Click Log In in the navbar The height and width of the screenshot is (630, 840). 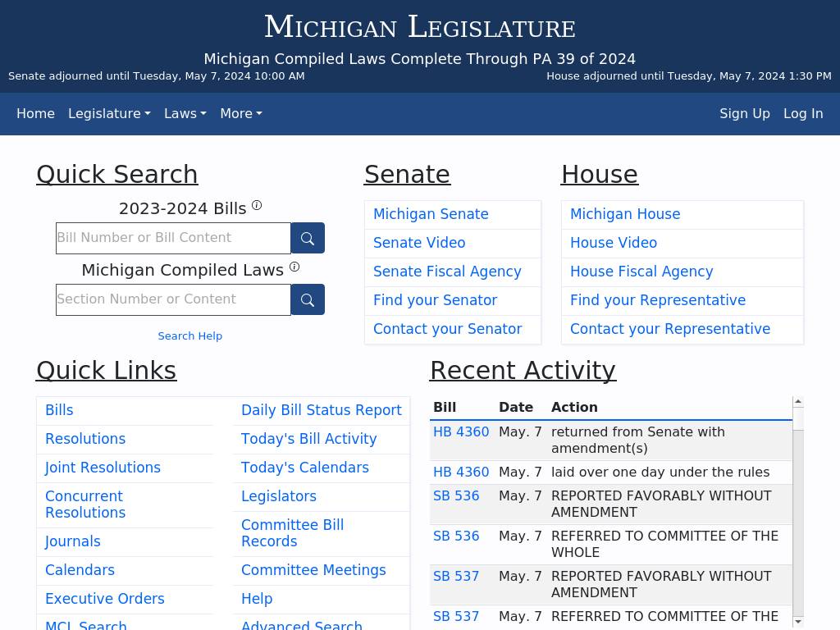pyautogui.click(x=802, y=114)
